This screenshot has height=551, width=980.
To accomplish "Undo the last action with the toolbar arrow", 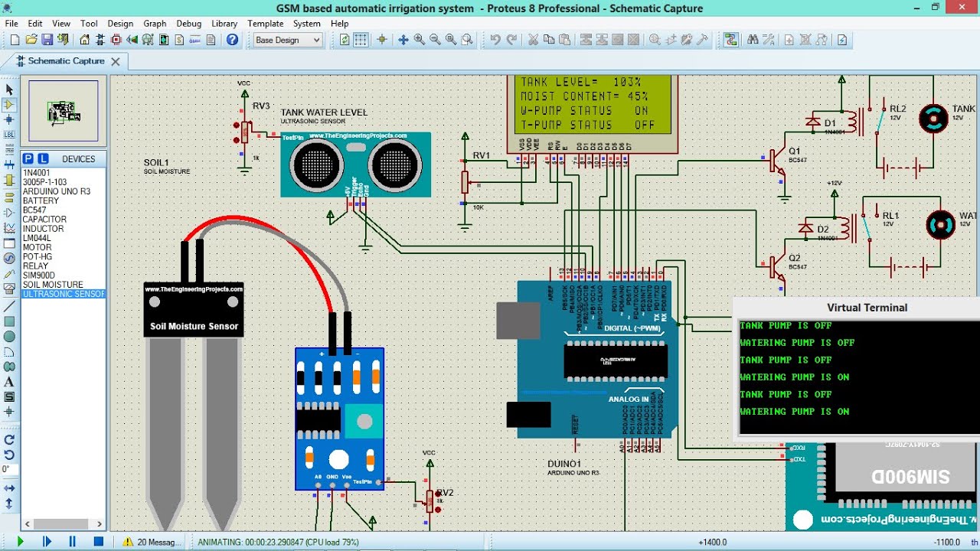I will 495,40.
